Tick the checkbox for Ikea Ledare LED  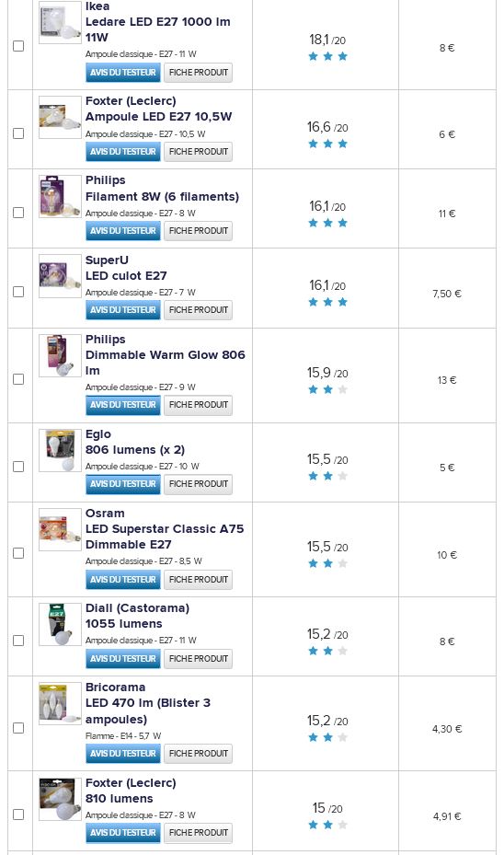(18, 46)
